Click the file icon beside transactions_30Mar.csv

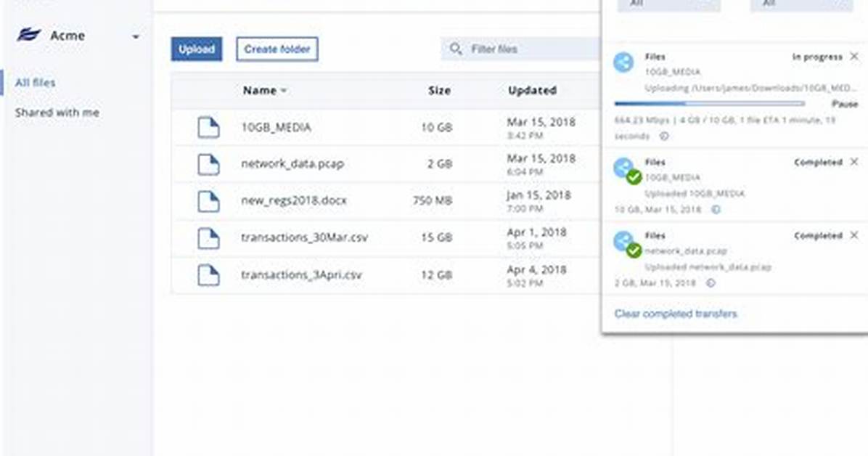(x=208, y=237)
